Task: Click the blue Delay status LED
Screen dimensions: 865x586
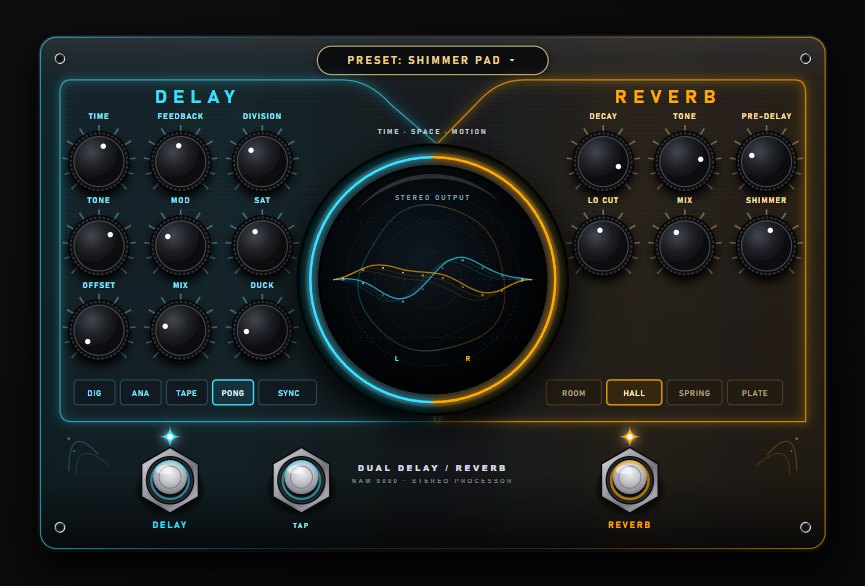Action: click(170, 436)
